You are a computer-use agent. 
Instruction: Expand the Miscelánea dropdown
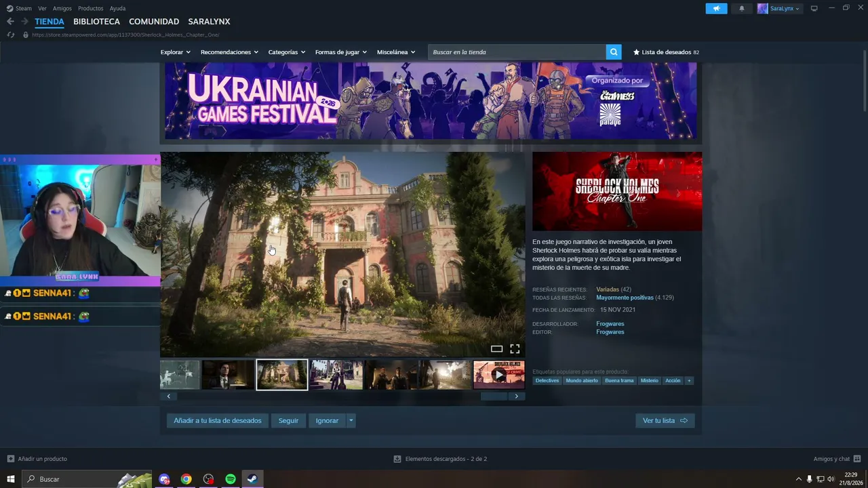[396, 52]
